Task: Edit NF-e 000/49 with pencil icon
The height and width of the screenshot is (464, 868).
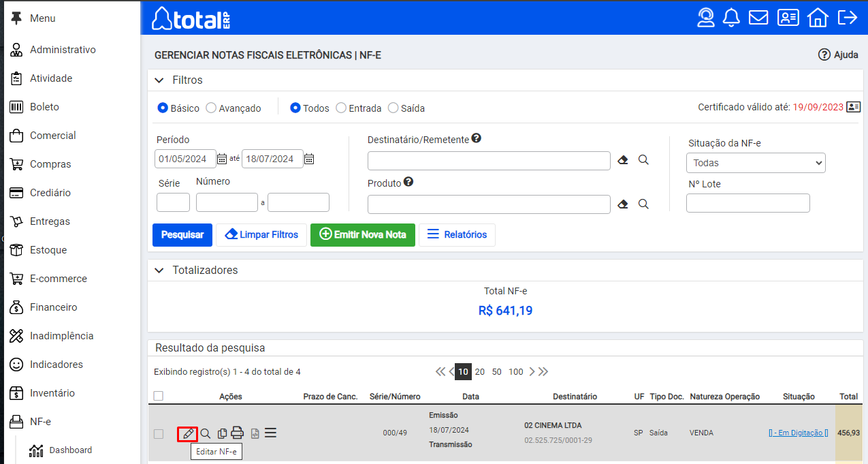Action: (188, 433)
